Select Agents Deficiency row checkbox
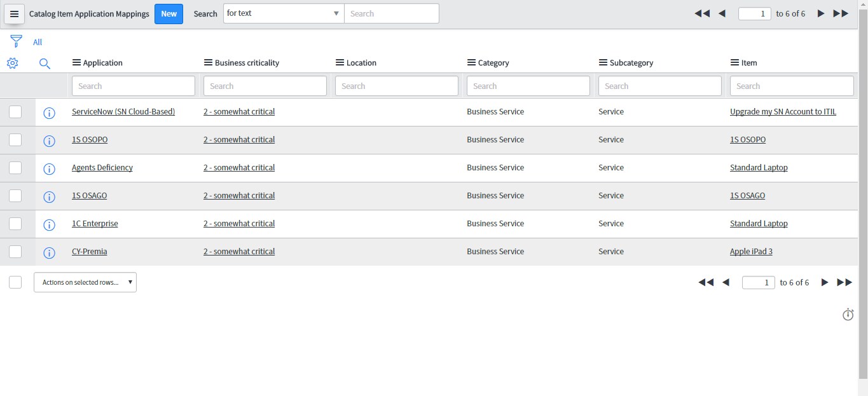 pos(15,168)
